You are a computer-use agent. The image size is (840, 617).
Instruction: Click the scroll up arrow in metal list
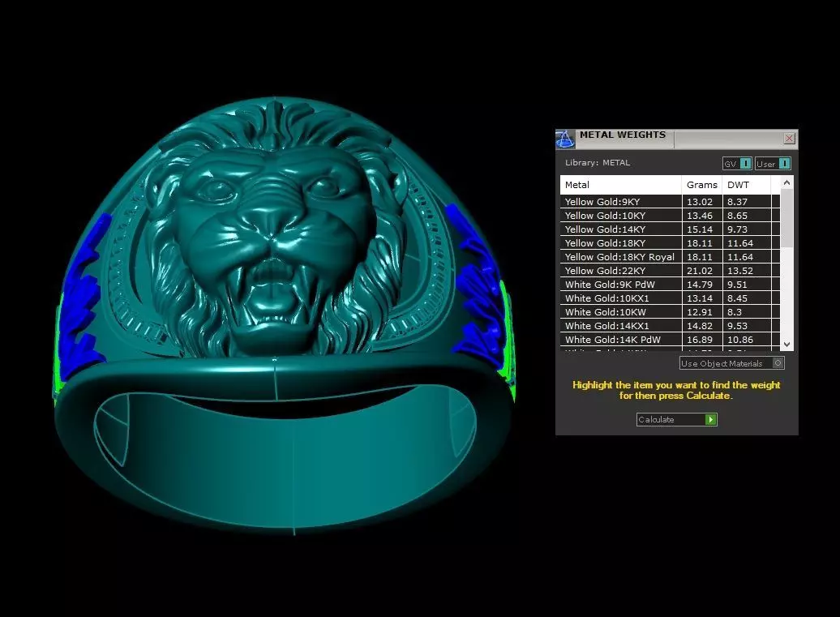tap(786, 182)
